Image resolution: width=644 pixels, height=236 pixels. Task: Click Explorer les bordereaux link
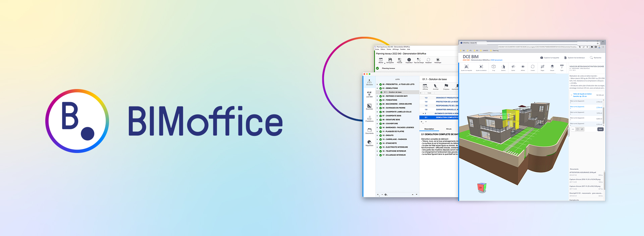(x=575, y=58)
